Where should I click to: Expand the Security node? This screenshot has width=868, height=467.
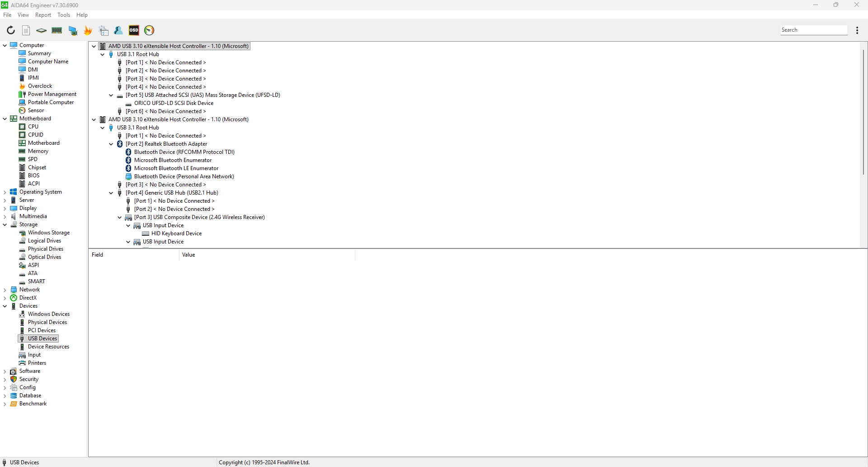tap(5, 379)
